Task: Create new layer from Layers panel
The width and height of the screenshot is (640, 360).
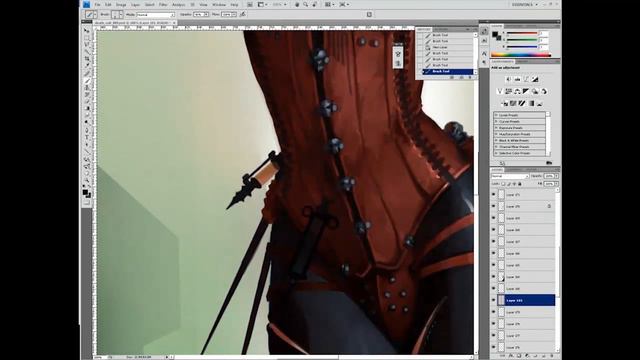Action: [543, 356]
